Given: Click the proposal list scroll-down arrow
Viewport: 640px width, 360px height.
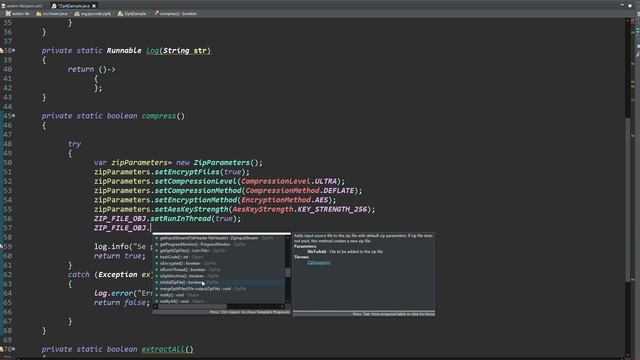Looking at the screenshot, I should pos(288,301).
